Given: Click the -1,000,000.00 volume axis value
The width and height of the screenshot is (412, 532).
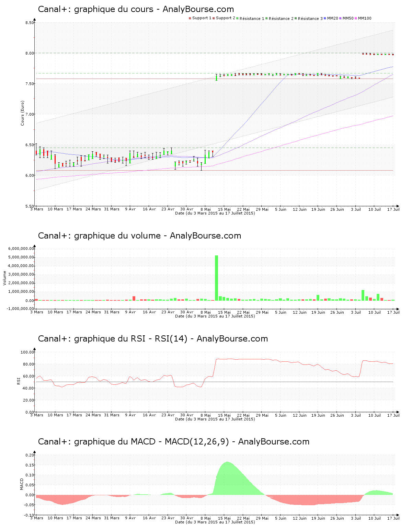Looking at the screenshot, I should point(20,309).
